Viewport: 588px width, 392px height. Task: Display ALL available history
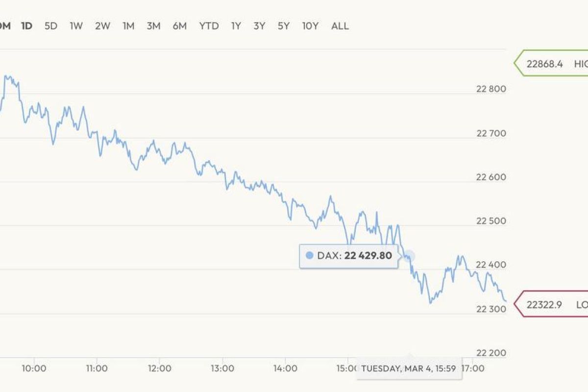point(340,26)
